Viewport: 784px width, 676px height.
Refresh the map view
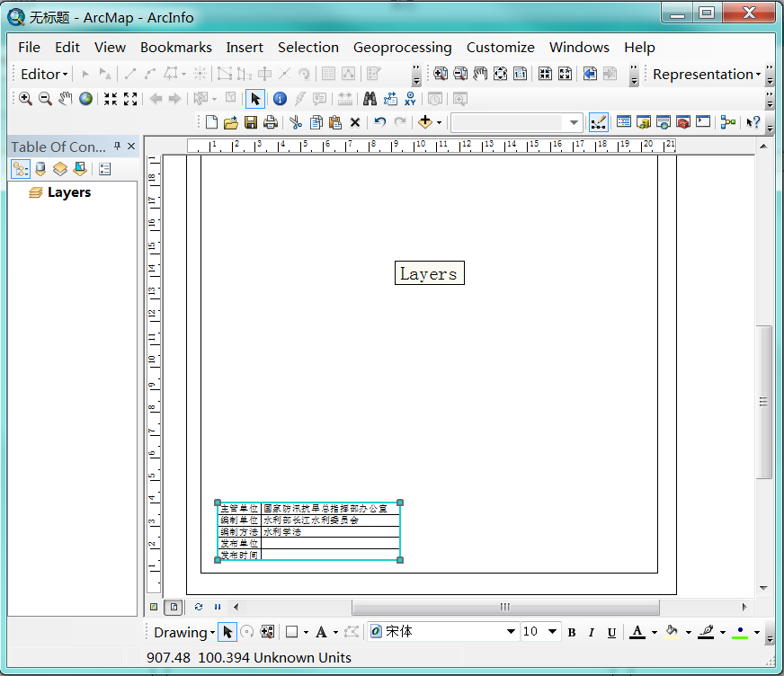point(199,607)
